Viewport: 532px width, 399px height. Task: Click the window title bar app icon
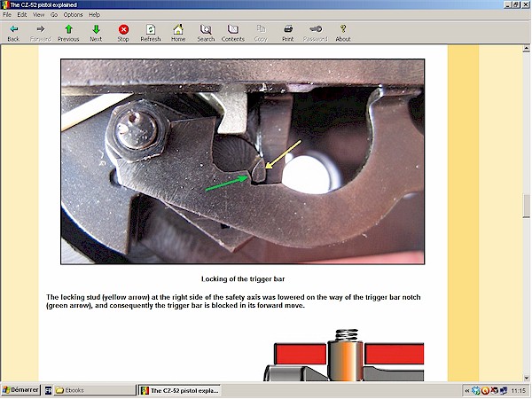(x=4, y=4)
